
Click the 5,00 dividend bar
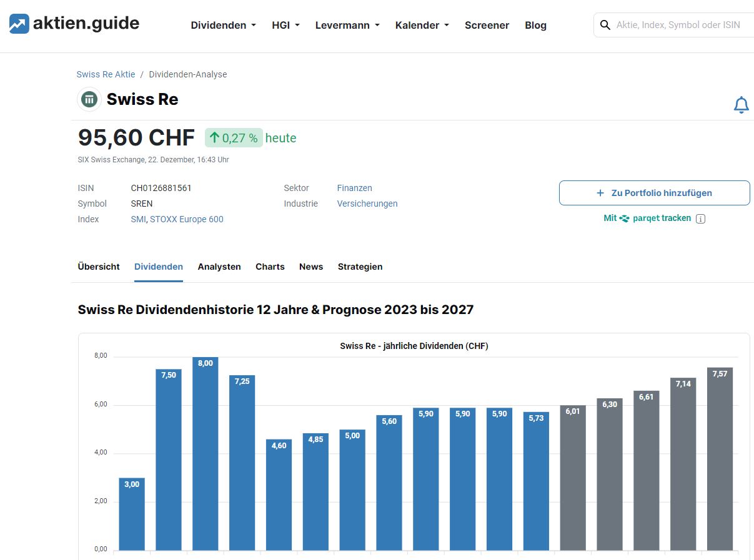pyautogui.click(x=352, y=489)
